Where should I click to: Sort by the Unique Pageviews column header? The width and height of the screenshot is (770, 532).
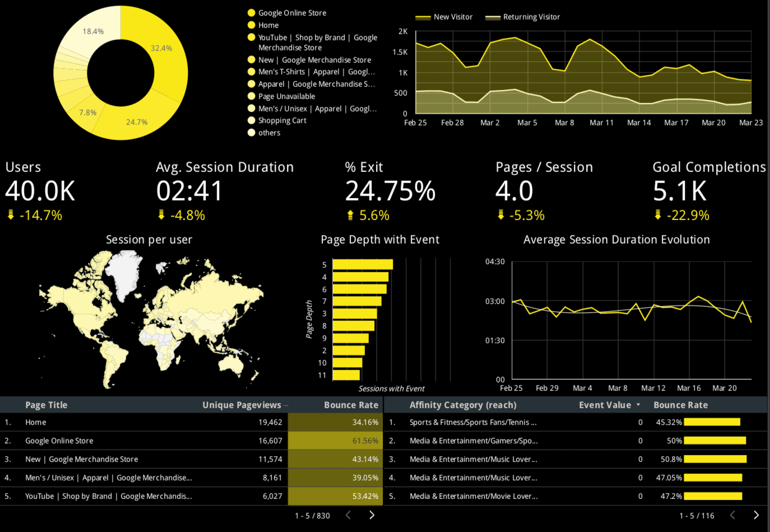(x=242, y=405)
